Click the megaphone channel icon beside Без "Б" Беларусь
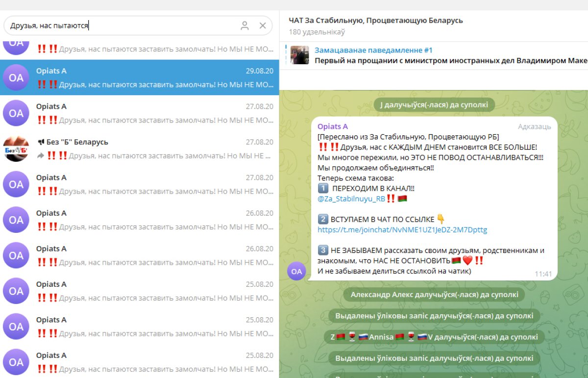Viewport: 588px width, 378px height. [x=41, y=142]
